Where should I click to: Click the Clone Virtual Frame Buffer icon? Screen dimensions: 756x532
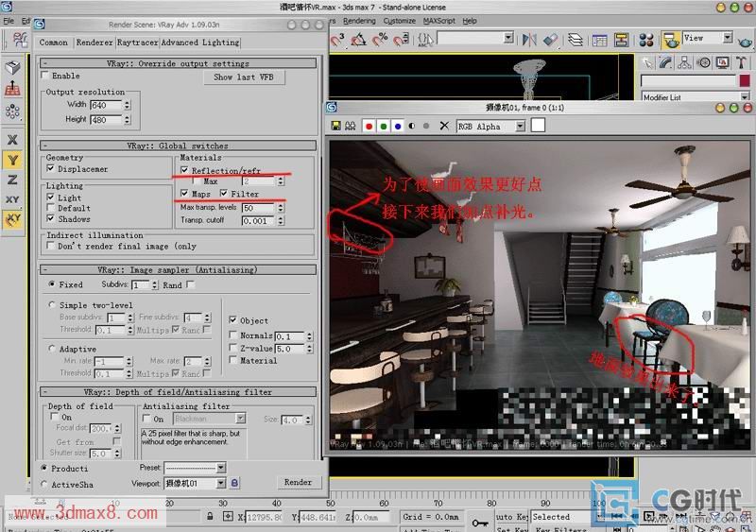tap(351, 126)
